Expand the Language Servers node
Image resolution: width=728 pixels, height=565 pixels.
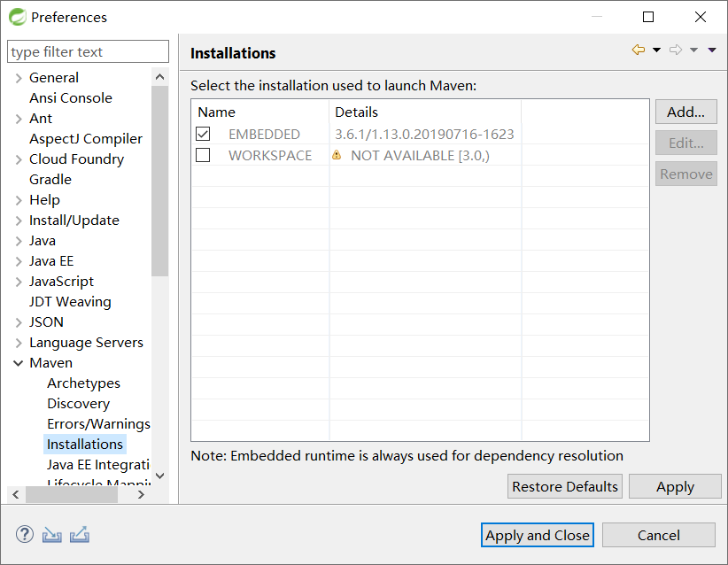click(x=19, y=343)
